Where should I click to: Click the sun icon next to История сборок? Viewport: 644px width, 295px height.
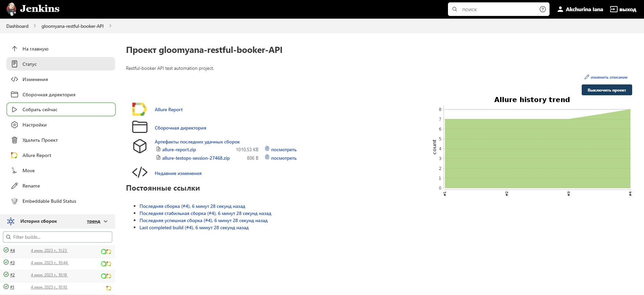click(11, 221)
